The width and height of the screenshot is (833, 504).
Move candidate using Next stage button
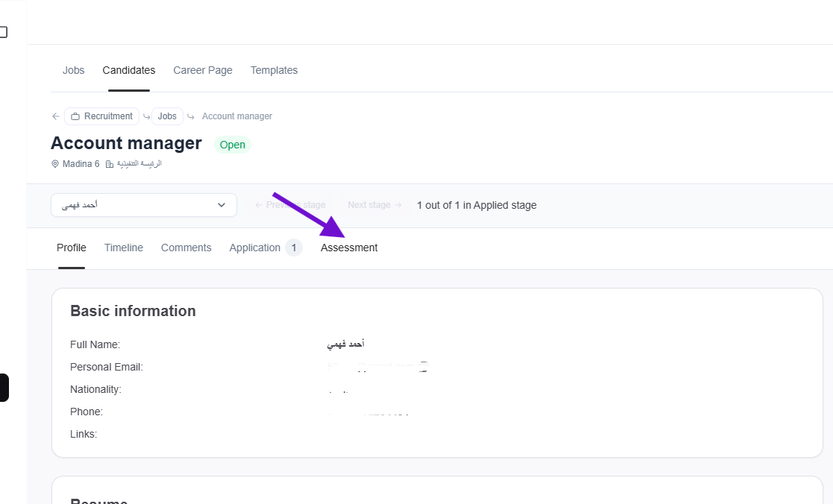point(374,205)
